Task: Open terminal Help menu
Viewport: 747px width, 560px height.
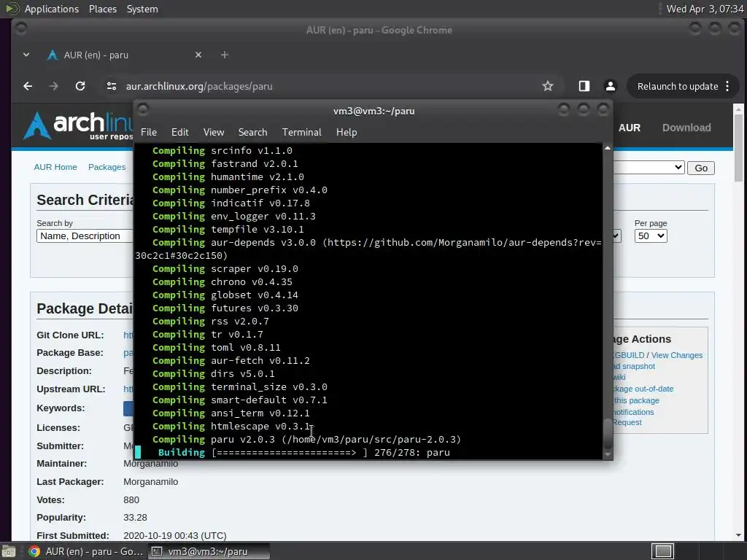Action: pos(347,133)
